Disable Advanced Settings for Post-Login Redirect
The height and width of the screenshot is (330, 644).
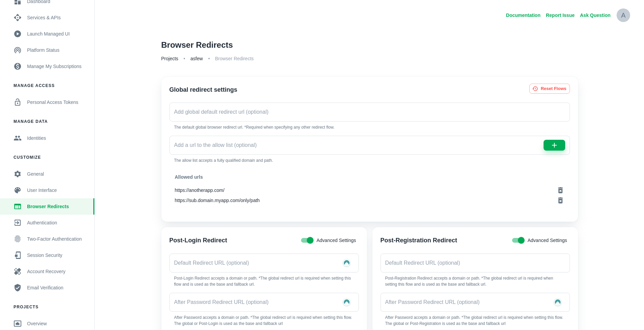click(x=307, y=240)
